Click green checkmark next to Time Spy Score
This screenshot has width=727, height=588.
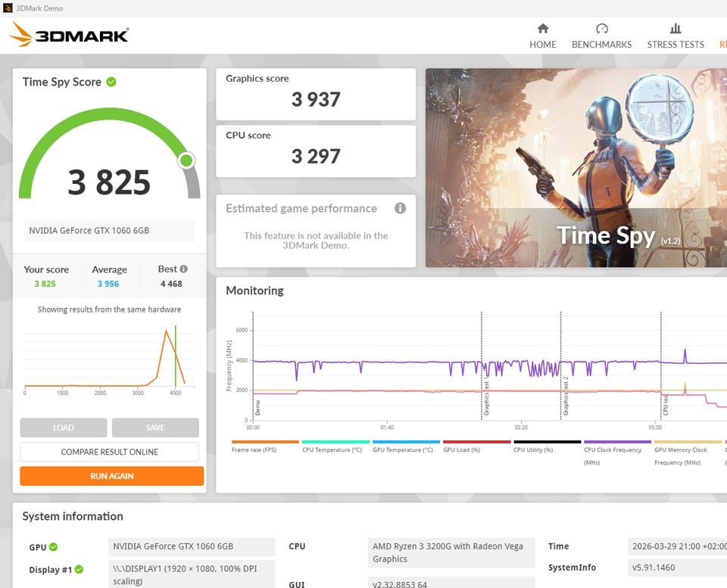(111, 82)
